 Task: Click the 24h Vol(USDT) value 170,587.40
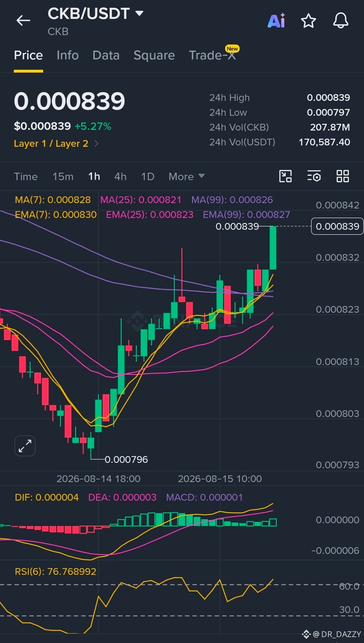[x=324, y=142]
